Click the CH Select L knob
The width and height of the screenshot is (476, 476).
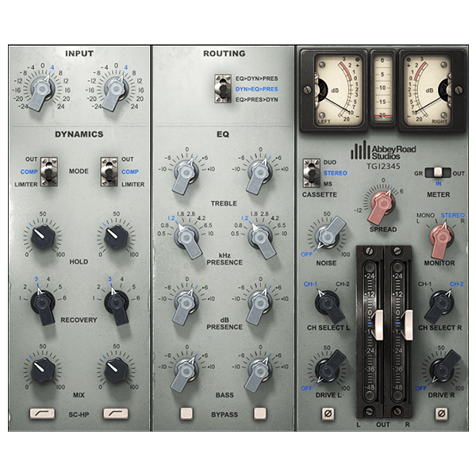(328, 305)
